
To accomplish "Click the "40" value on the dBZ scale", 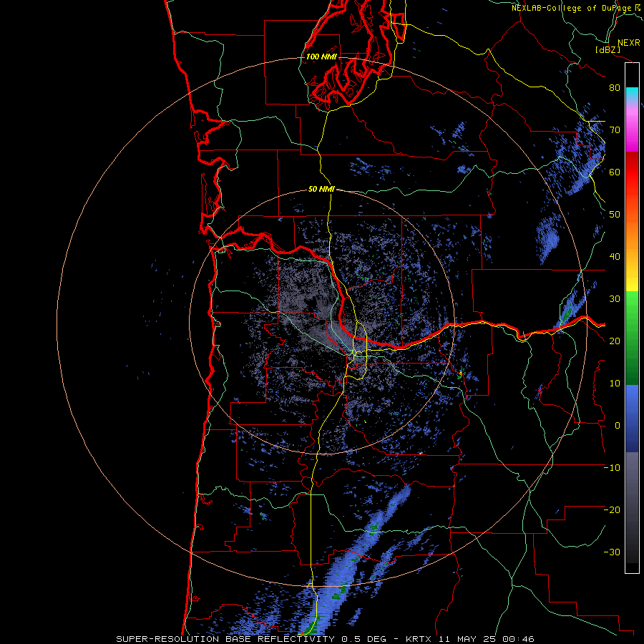I will pos(615,257).
